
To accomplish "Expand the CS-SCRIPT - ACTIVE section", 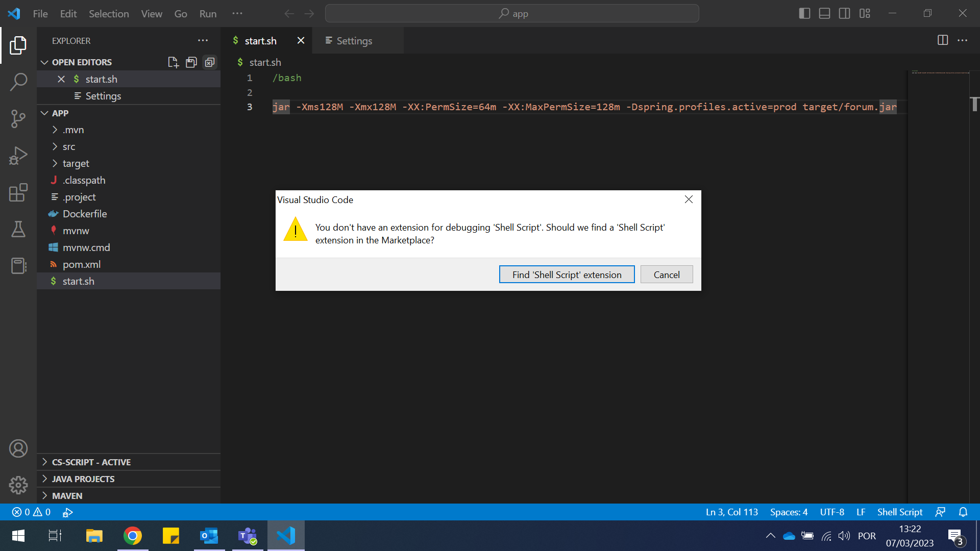I will 129,462.
